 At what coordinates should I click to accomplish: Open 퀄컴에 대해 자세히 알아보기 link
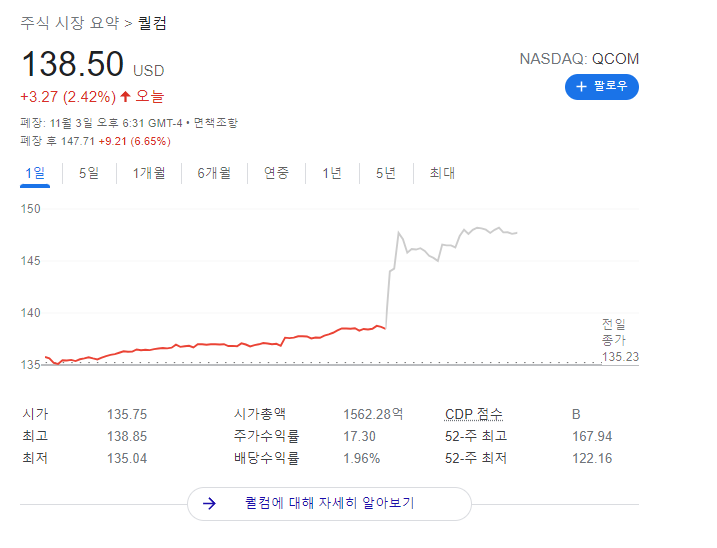pos(329,504)
